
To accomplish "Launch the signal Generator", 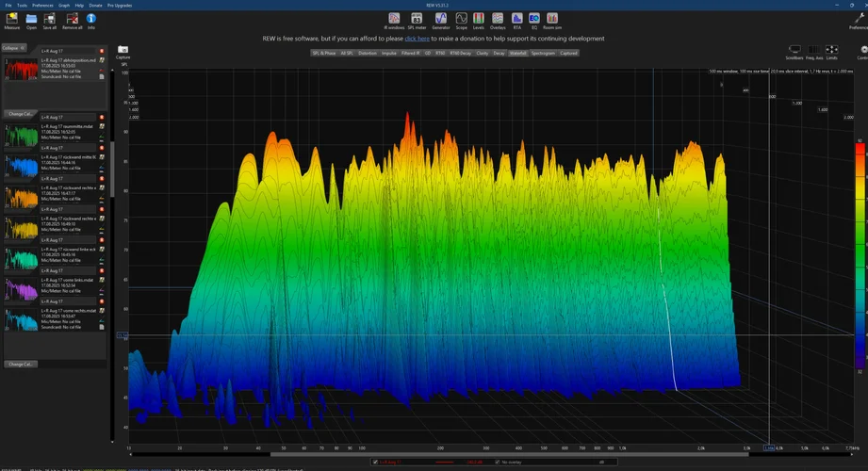I will click(x=440, y=20).
